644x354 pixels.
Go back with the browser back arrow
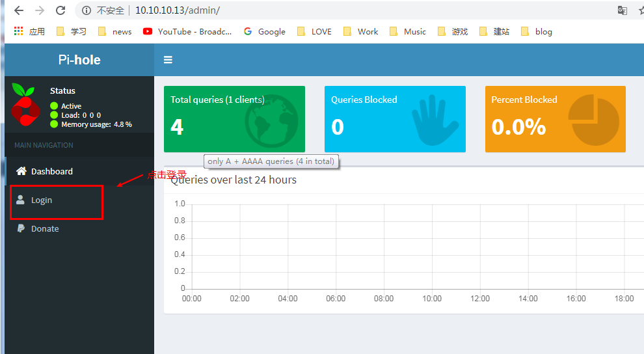click(19, 10)
